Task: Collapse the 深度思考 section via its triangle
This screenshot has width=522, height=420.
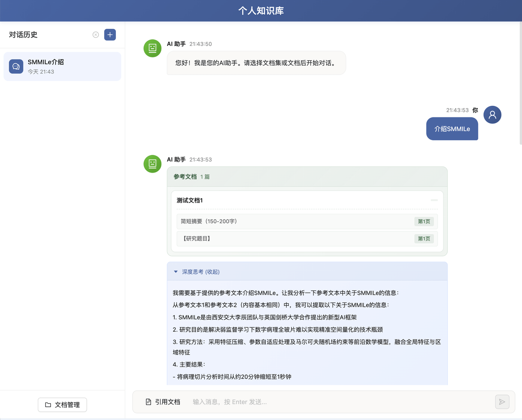Action: [x=175, y=271]
